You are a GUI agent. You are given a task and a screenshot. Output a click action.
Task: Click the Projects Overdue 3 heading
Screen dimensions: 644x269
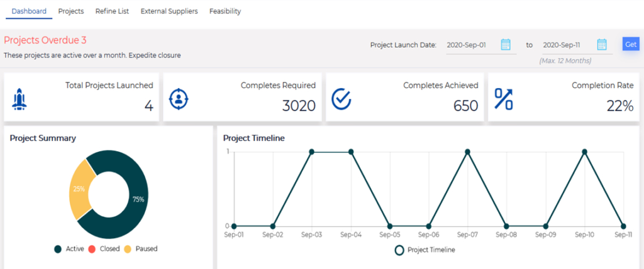45,40
